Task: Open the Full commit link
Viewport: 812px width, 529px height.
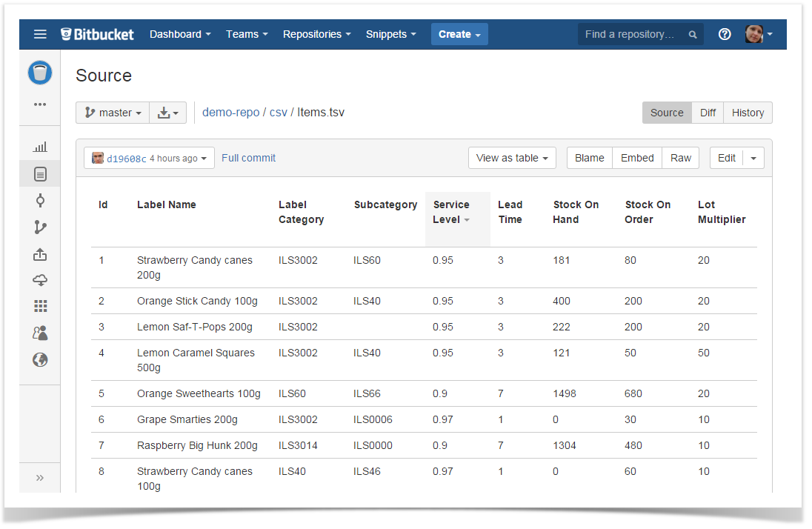Action: tap(248, 158)
